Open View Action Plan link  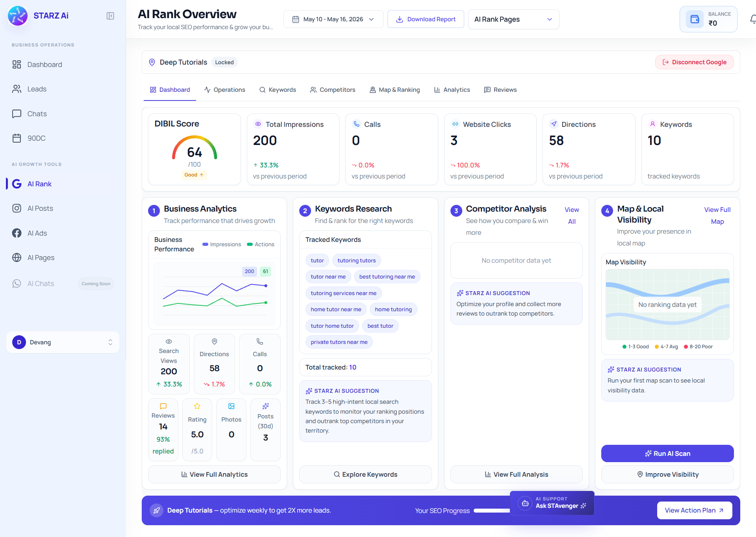pyautogui.click(x=695, y=511)
